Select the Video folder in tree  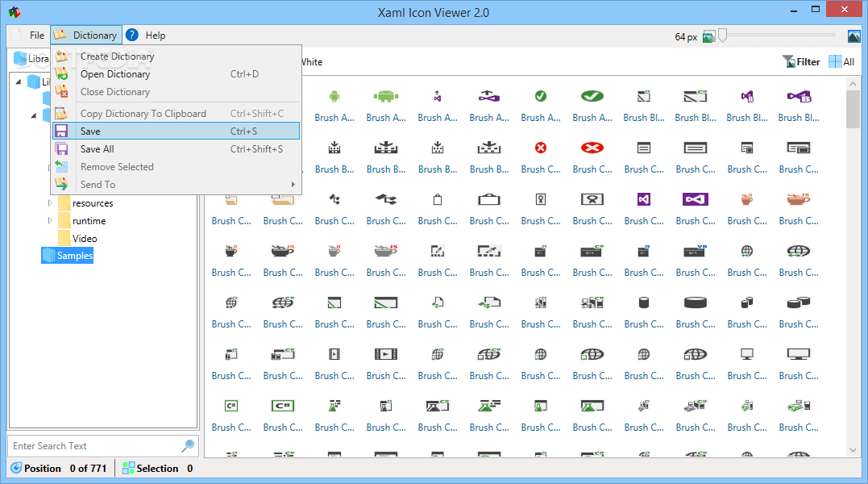[x=85, y=238]
